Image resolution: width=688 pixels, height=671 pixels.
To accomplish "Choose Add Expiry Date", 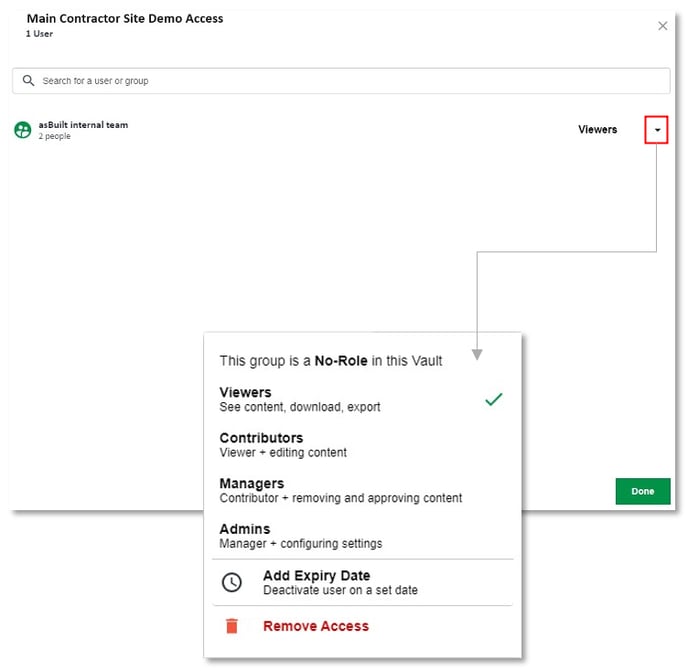I will pyautogui.click(x=362, y=582).
